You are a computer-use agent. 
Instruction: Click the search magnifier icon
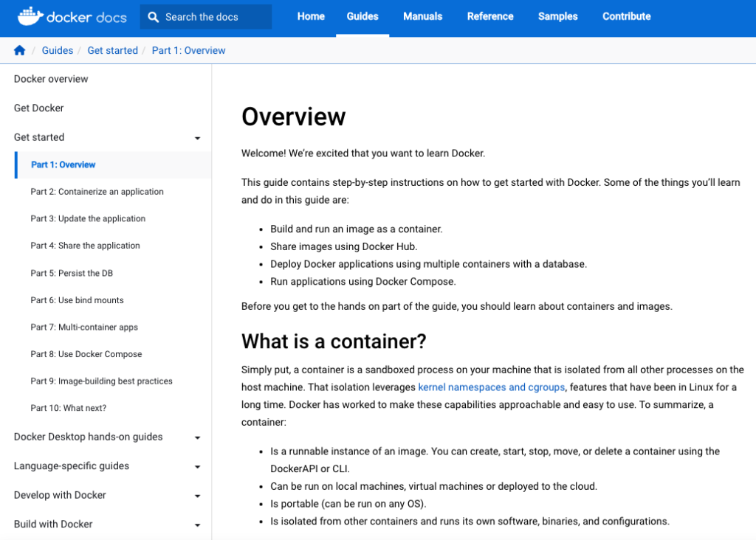click(154, 18)
